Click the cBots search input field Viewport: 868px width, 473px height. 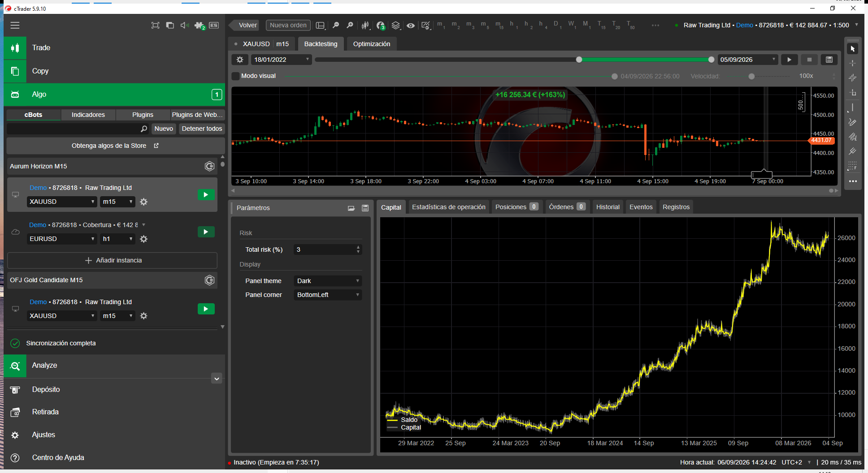click(x=78, y=129)
